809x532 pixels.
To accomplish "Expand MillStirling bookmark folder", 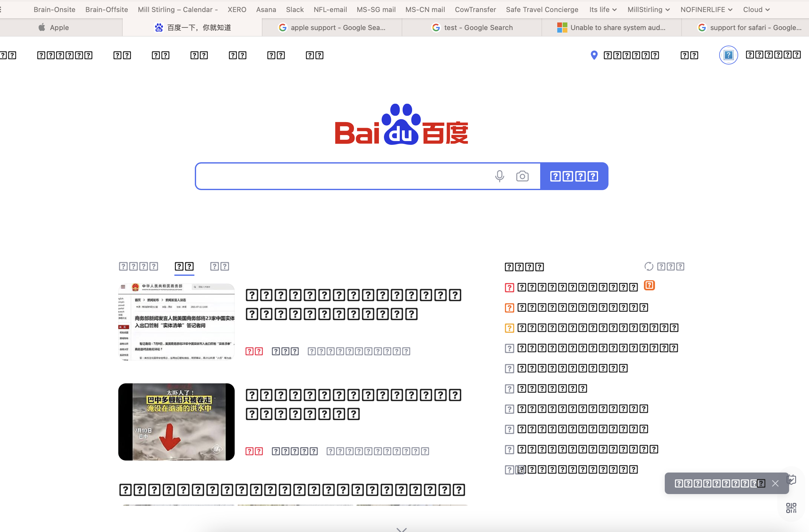I will [649, 9].
